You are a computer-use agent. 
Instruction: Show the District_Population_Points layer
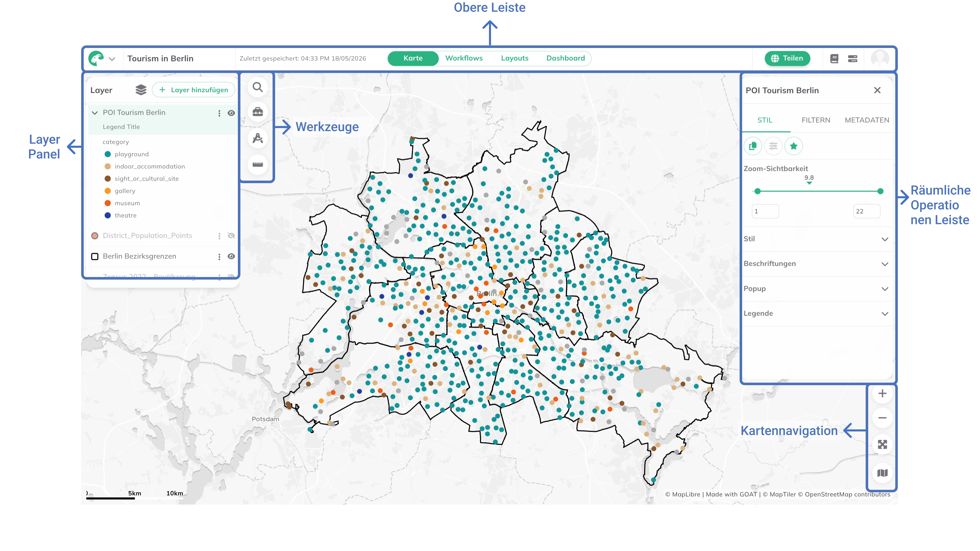click(231, 236)
